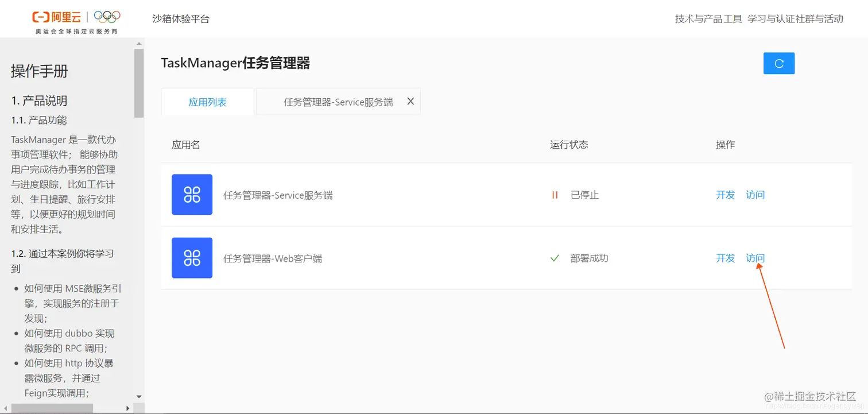Click the 任务管理器-Service服务端 app name
This screenshot has width=868, height=414.
(x=278, y=195)
